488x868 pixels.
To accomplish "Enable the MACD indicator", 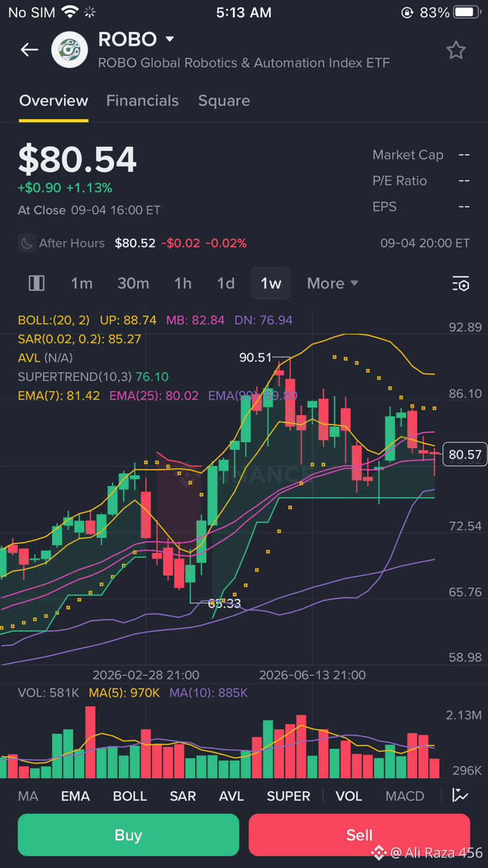I will pos(405,796).
